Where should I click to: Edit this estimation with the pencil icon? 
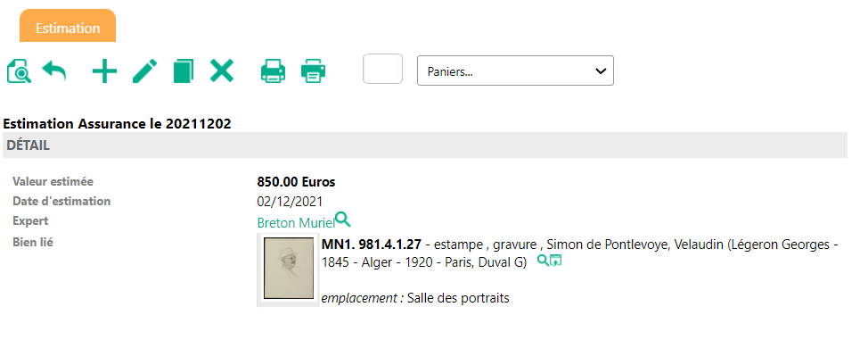point(145,71)
